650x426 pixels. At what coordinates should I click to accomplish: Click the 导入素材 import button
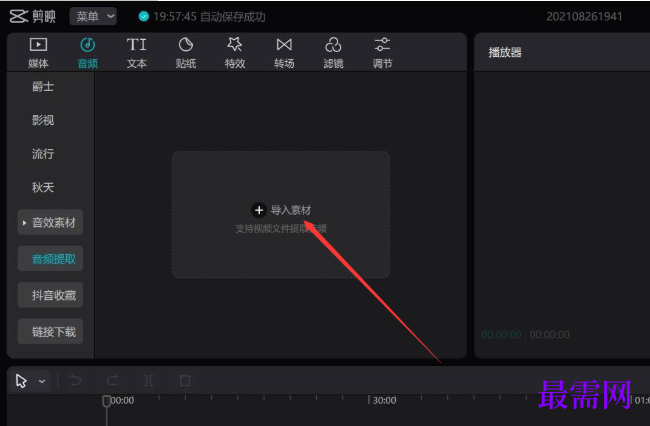click(281, 210)
